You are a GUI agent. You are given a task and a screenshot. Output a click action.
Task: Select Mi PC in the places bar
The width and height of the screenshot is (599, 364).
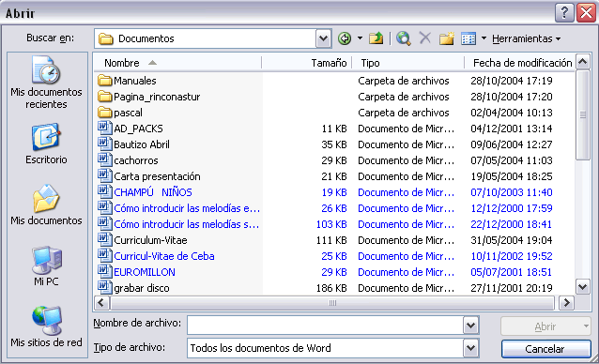coord(46,265)
